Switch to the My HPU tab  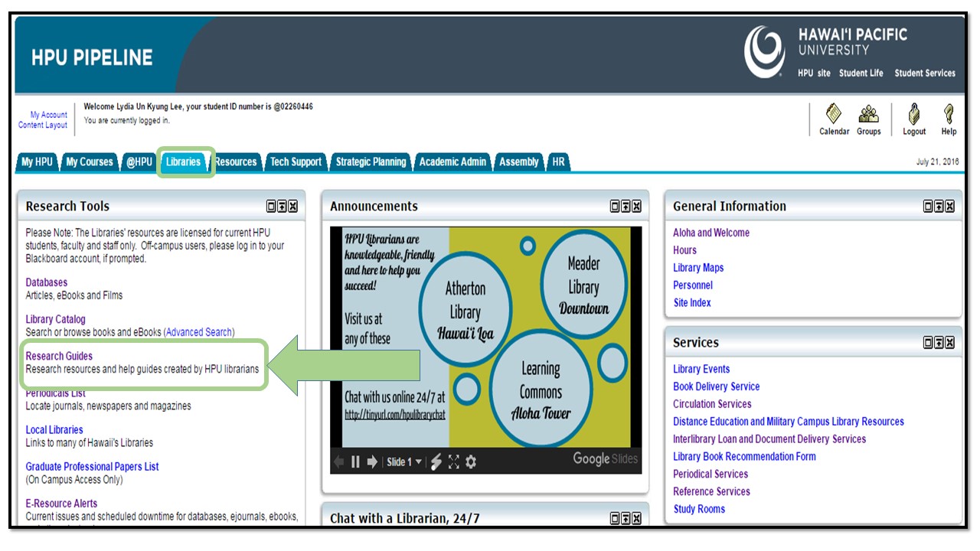pos(37,161)
